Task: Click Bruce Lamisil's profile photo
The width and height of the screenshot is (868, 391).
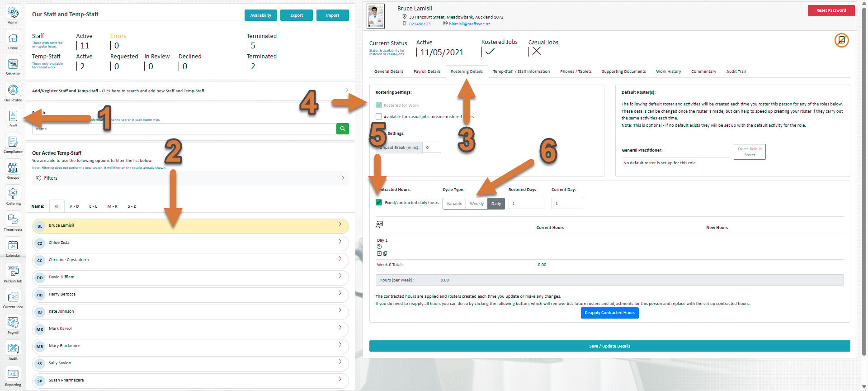Action: pos(376,16)
